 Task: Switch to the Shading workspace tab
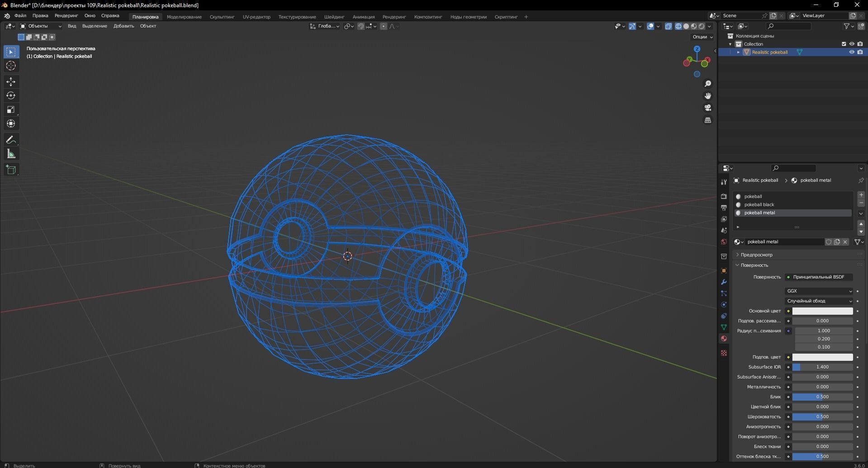tap(334, 17)
